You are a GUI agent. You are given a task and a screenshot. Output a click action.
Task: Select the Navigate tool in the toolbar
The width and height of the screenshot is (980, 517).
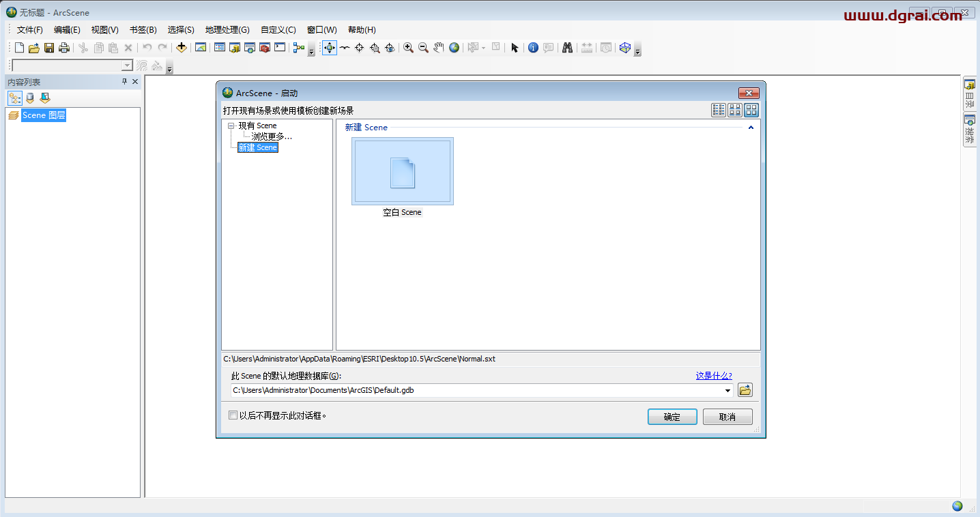point(329,48)
